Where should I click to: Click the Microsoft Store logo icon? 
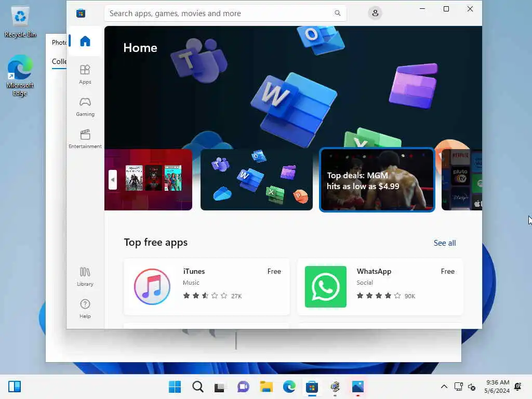coord(81,13)
